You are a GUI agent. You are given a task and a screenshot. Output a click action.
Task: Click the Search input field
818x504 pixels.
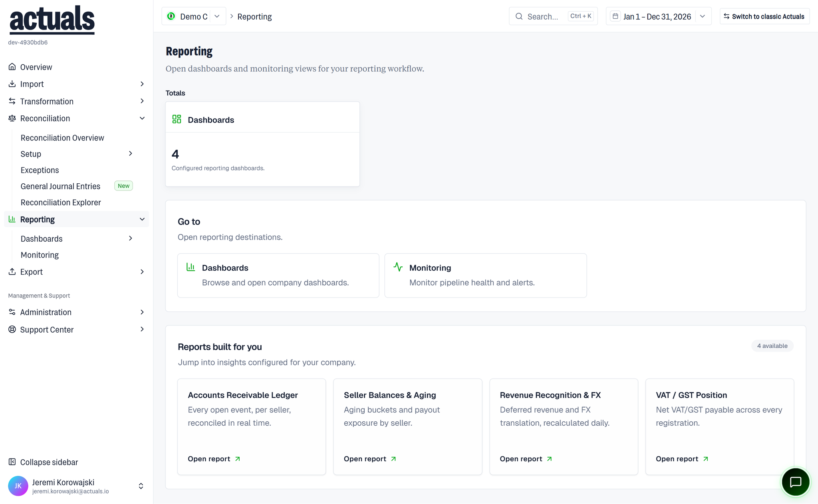pyautogui.click(x=553, y=16)
